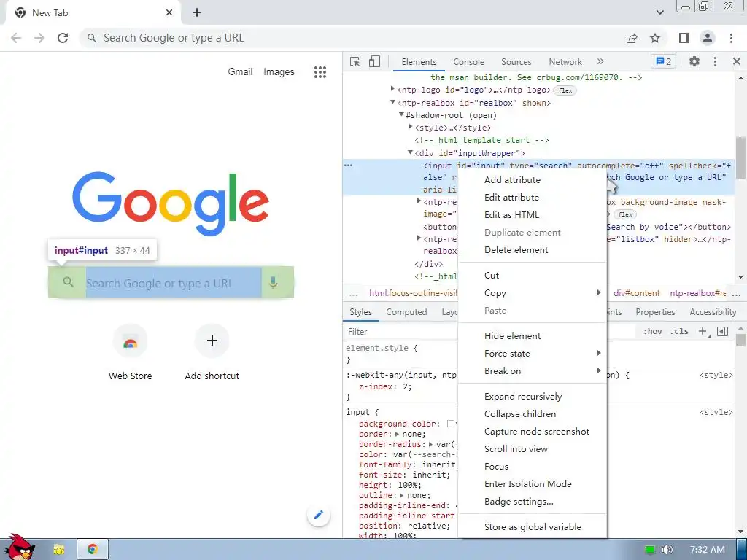Toggle the computed styles sidebar icon

pos(723,332)
